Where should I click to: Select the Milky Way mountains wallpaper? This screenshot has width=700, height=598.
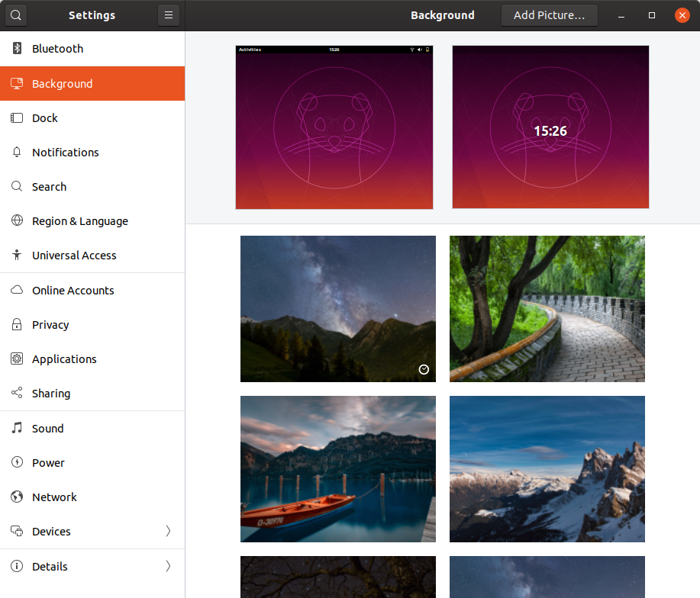(x=338, y=309)
